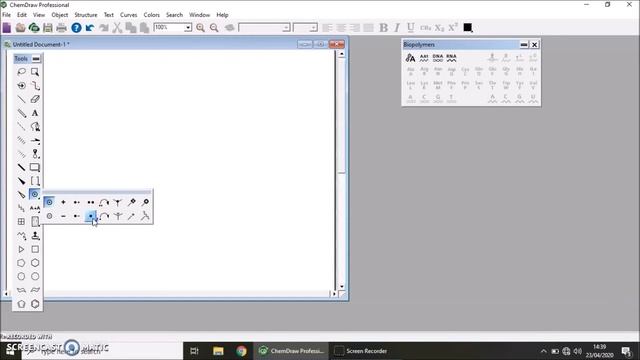Open the Drawing Elements tool flyout
Image resolution: width=640 pixels, height=360 pixels.
[35, 167]
